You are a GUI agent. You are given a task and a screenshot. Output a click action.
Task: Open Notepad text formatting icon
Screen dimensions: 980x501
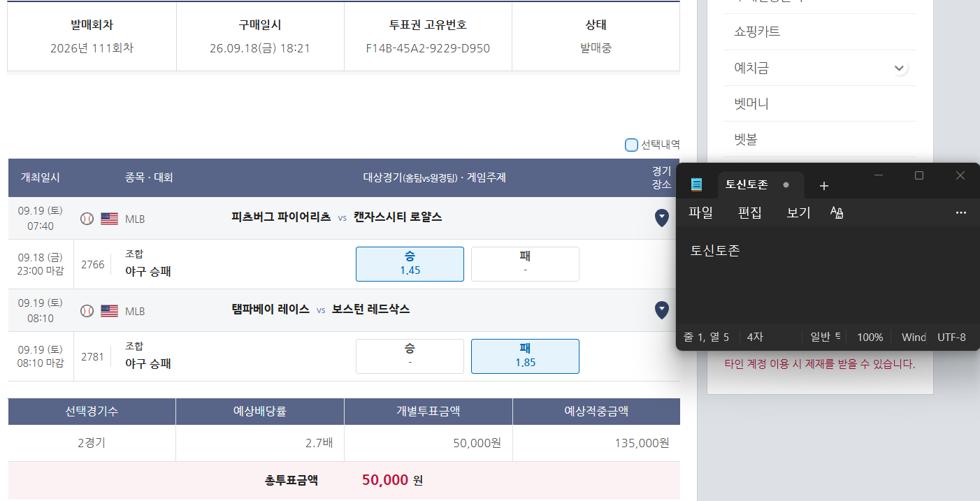coord(837,212)
